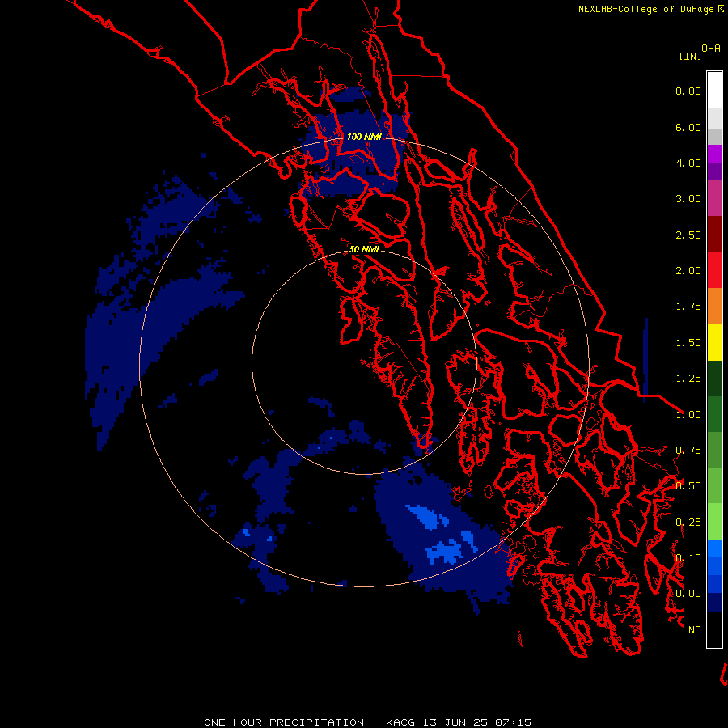Click the 0.50 legend value

click(688, 486)
